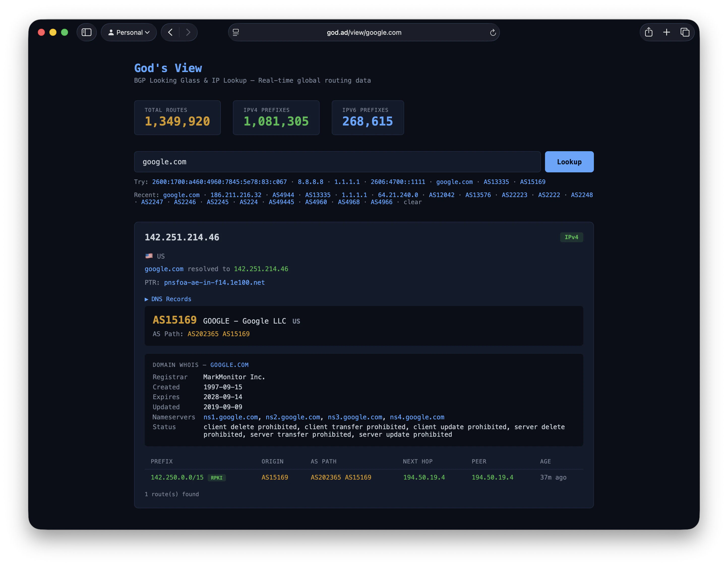Toggle the Safari sidebar icon
Image resolution: width=728 pixels, height=567 pixels.
[87, 32]
